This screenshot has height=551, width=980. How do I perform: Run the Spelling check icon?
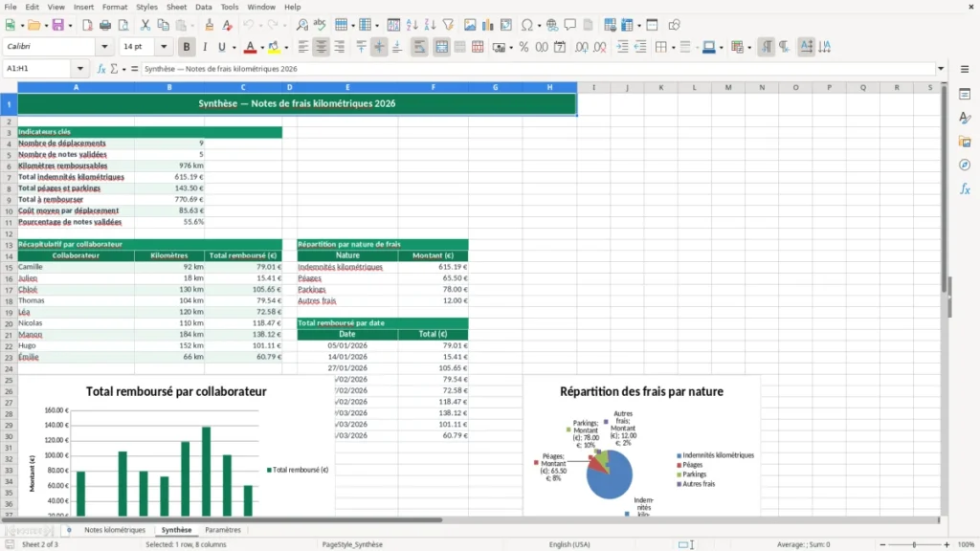[320, 25]
